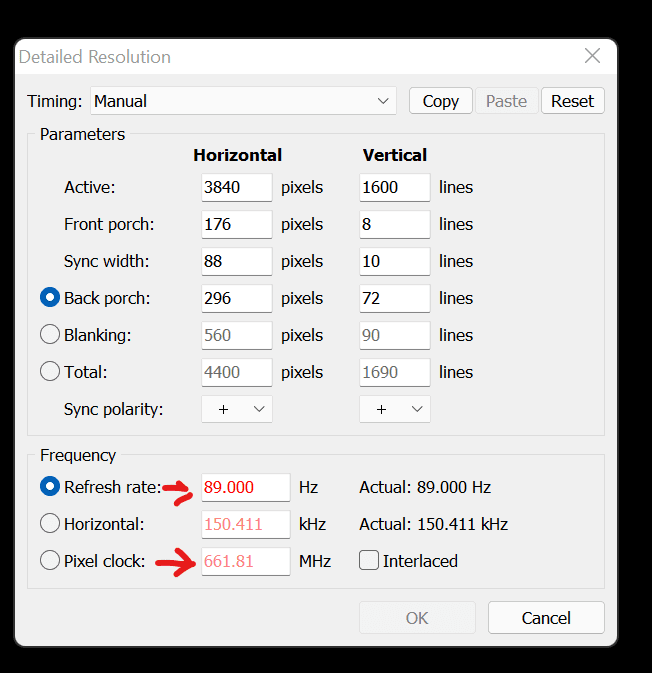Viewport: 652px width, 673px height.
Task: Click the Parameters group label
Action: [82, 134]
